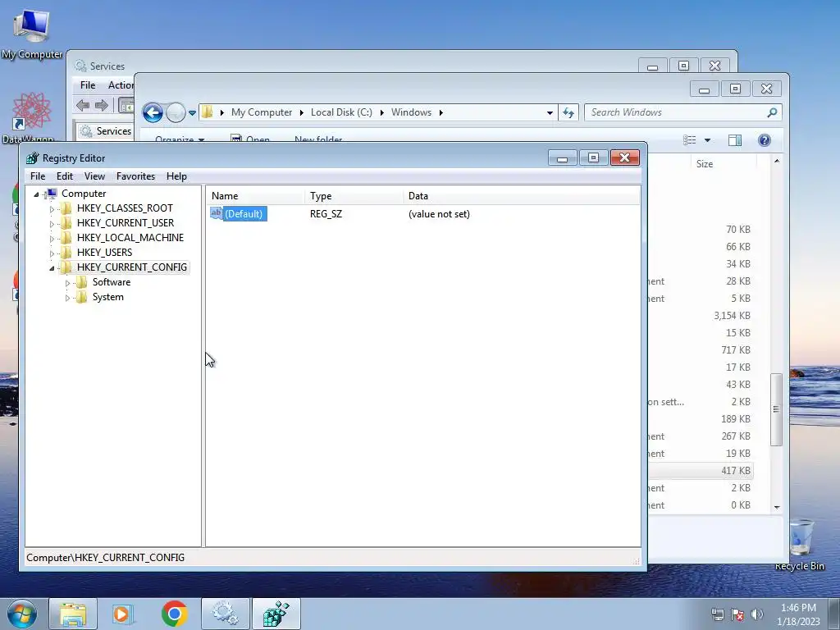The image size is (840, 630).
Task: Open the Windows Start button
Action: tap(22, 614)
